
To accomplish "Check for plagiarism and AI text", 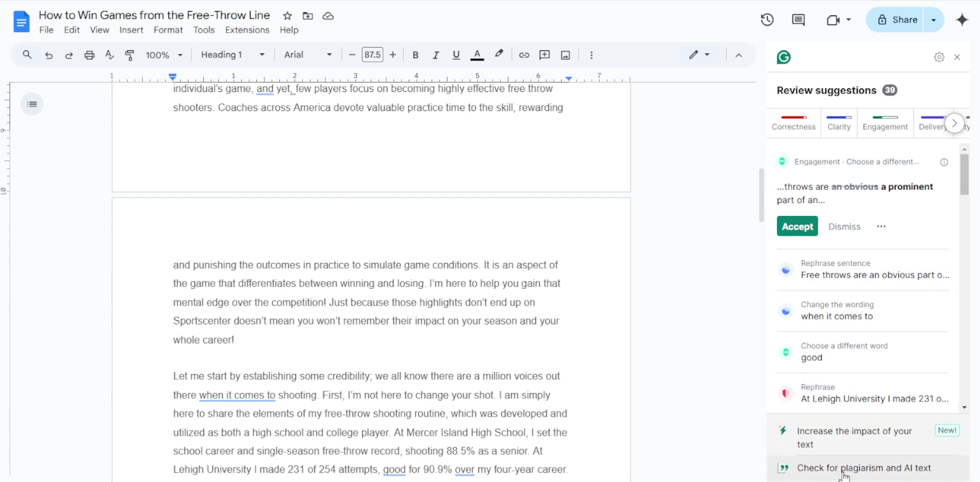I will 863,468.
